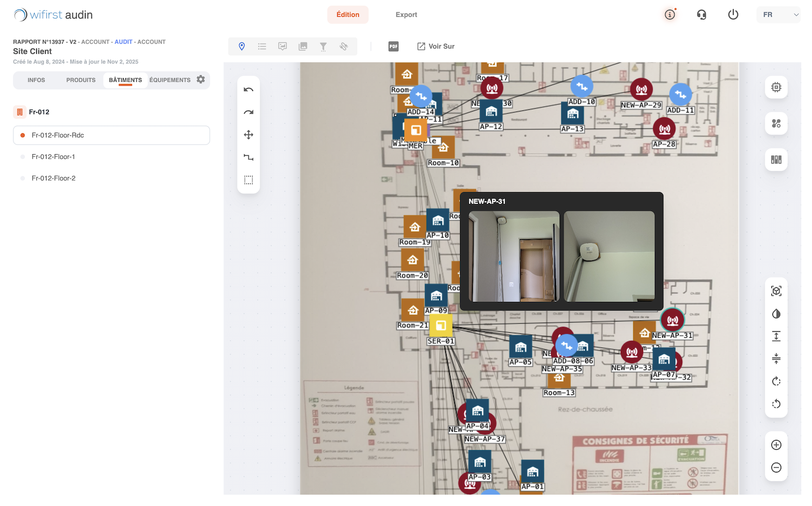812x506 pixels.
Task: Open the left NEW-AP-31 photo thumbnail
Action: 514,257
